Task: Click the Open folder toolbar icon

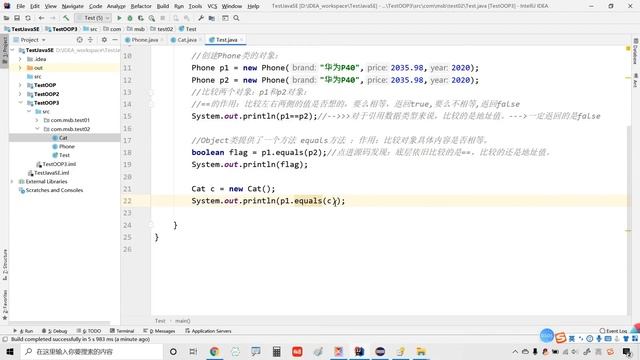Action: (7, 18)
